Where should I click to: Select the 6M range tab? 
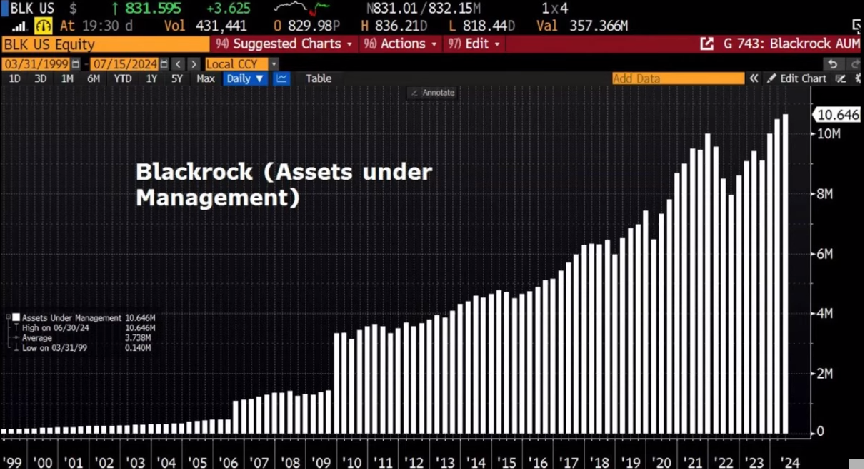pos(94,79)
